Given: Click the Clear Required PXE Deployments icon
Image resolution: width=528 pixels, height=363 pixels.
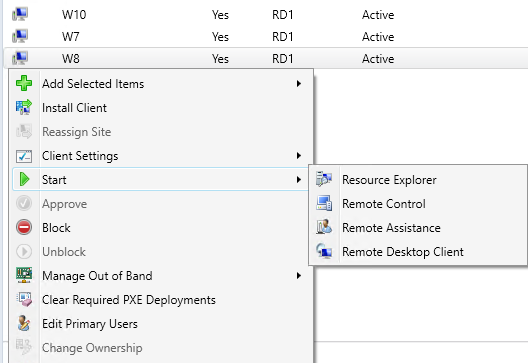Looking at the screenshot, I should coord(24,300).
